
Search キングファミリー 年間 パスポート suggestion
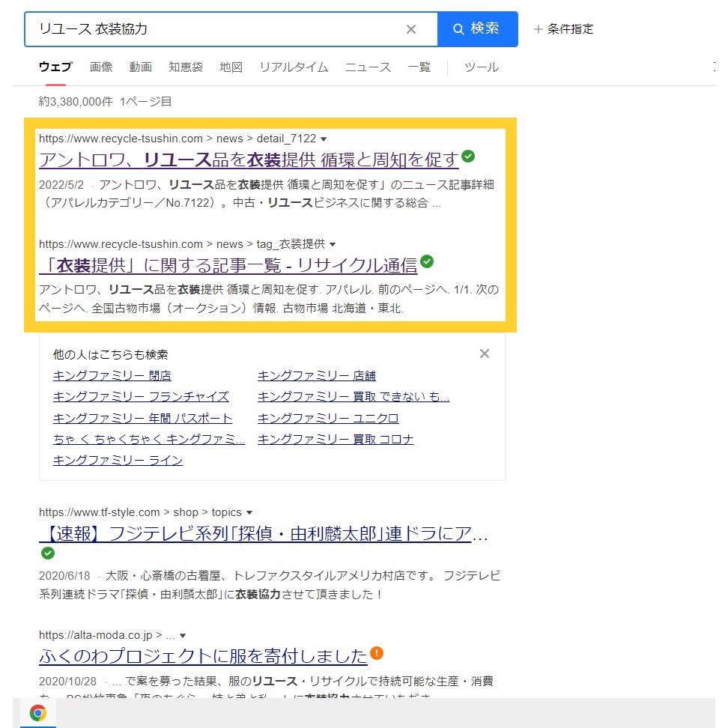coord(142,419)
